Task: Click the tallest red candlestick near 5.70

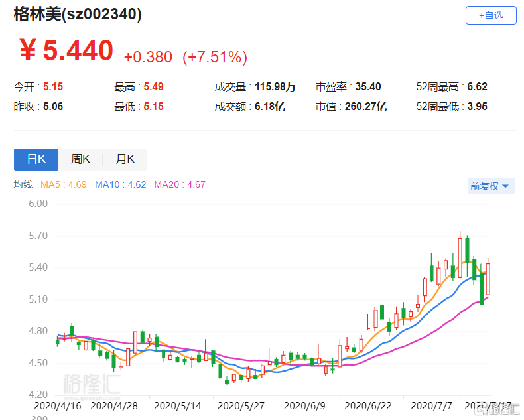Action: tap(460, 258)
